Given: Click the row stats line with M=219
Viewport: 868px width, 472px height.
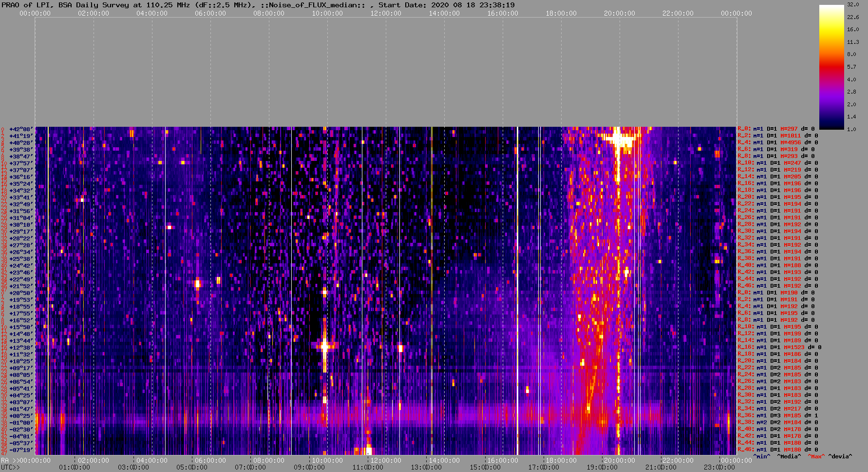Looking at the screenshot, I should (778, 170).
